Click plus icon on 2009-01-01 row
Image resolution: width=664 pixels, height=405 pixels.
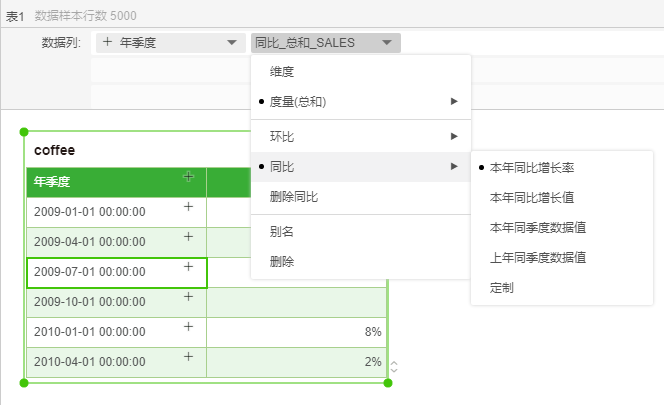[x=187, y=207]
